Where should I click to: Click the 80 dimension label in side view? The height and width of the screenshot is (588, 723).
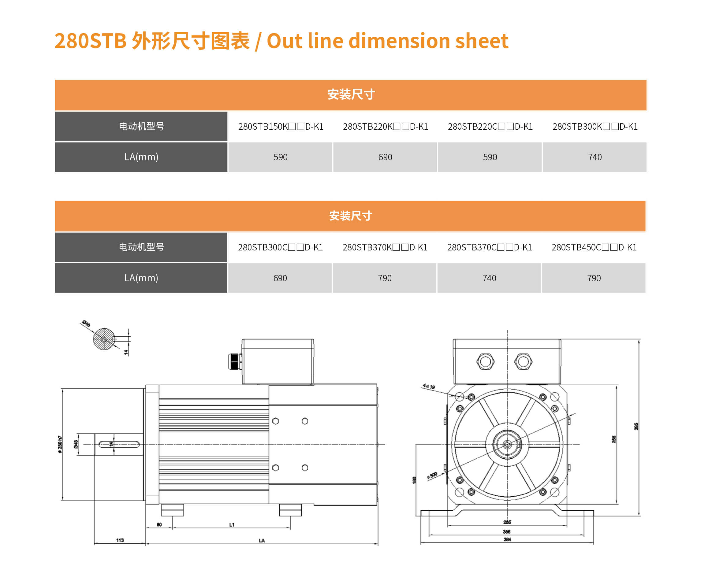click(x=159, y=525)
